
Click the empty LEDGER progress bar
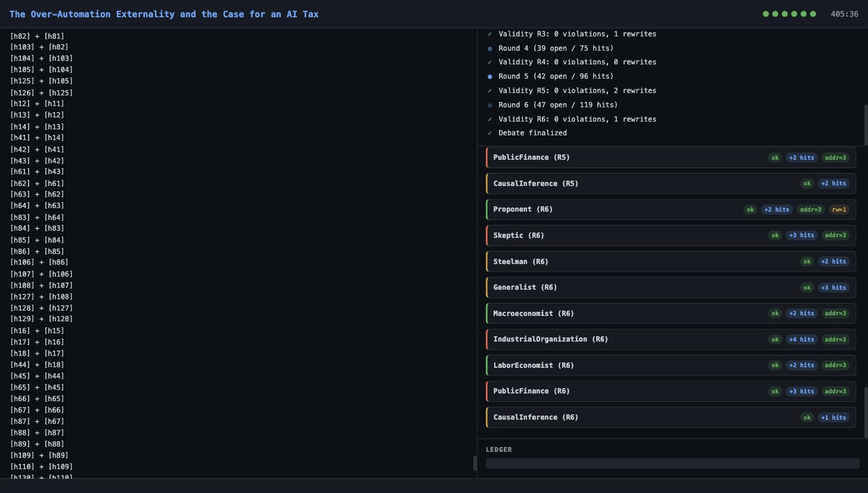[672, 463]
